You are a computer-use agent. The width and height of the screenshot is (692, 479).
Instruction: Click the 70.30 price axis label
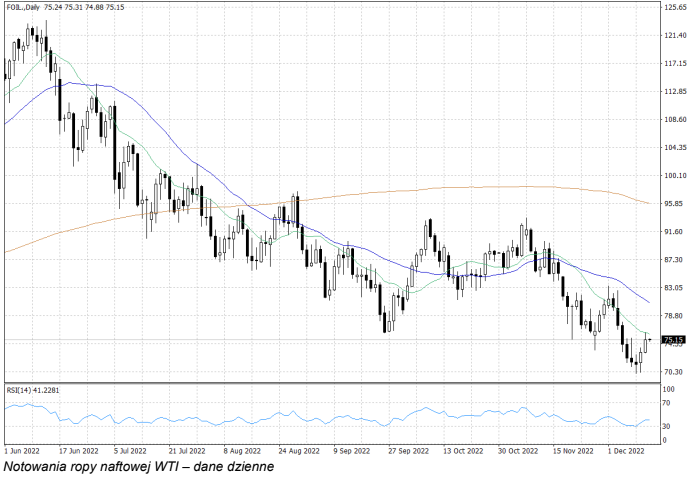pos(674,372)
